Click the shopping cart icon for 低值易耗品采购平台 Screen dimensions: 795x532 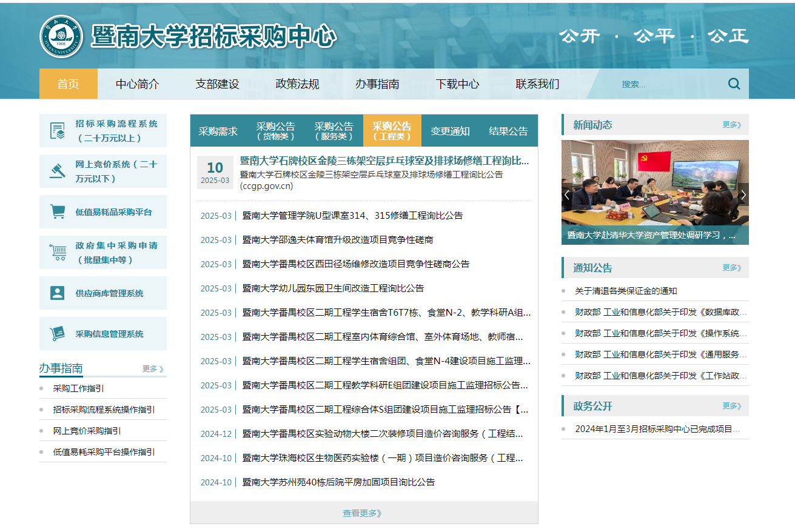tap(58, 212)
